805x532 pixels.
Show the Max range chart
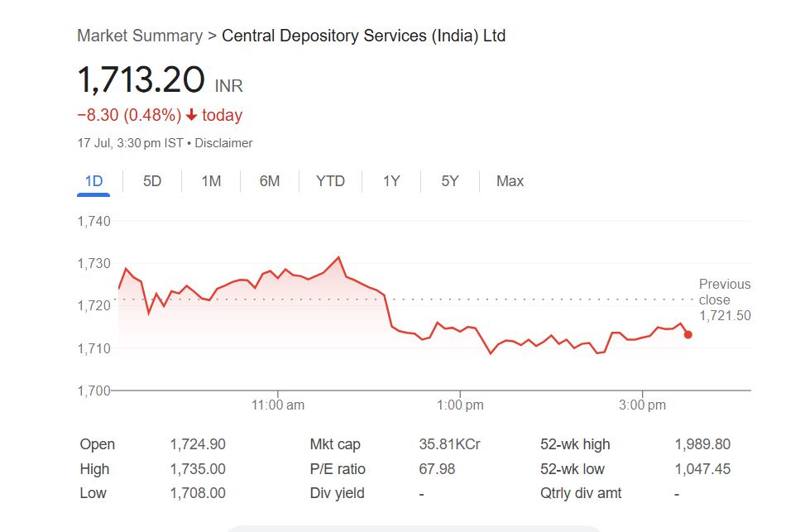510,181
